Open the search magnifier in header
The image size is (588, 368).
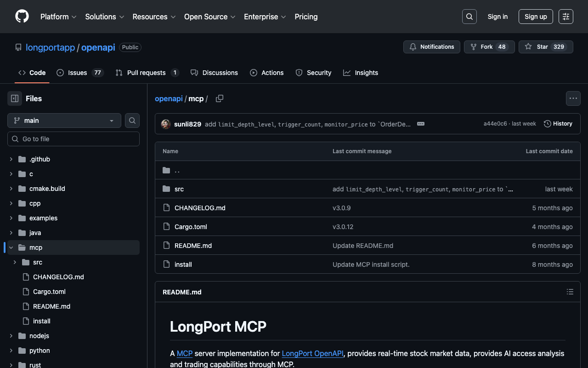[x=469, y=17]
